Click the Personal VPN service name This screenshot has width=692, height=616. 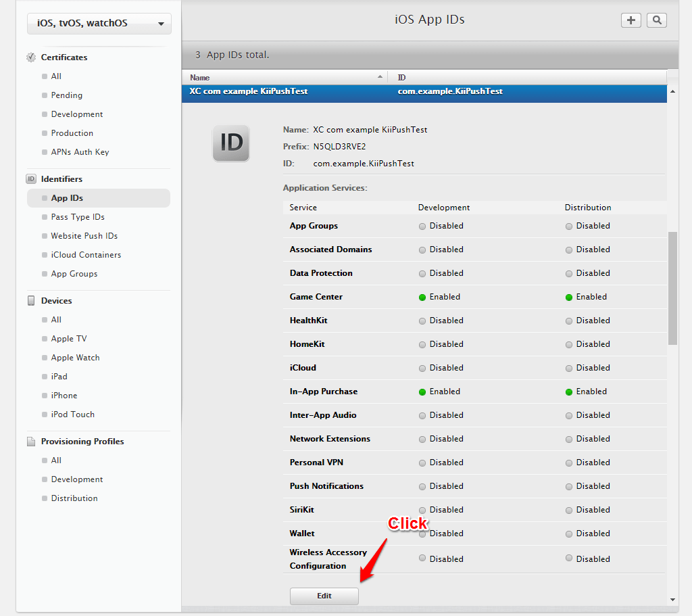coord(316,463)
